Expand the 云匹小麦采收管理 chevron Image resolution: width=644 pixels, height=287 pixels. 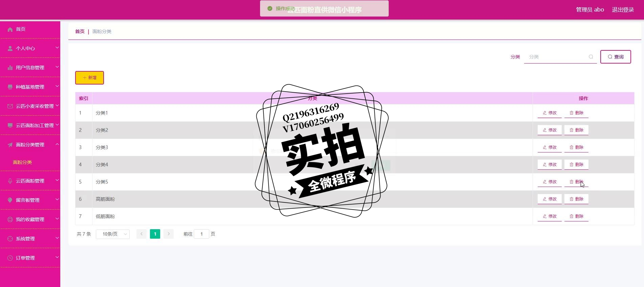click(x=57, y=105)
